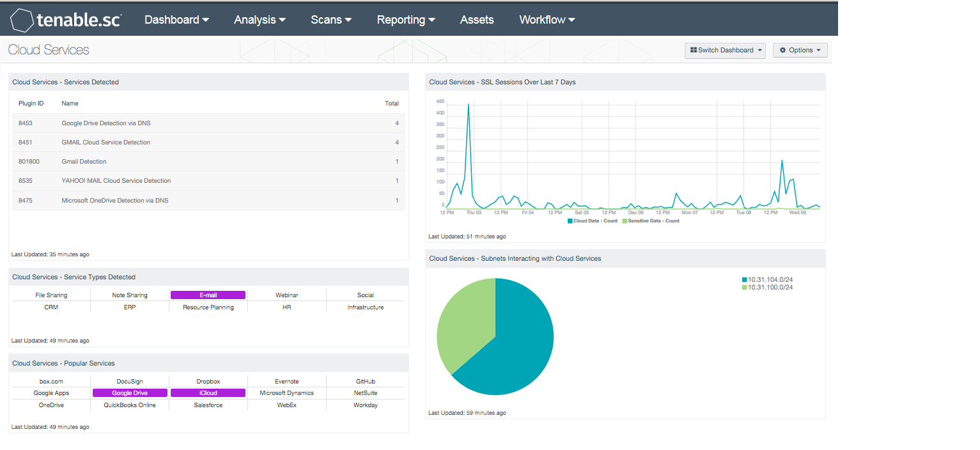Click the Salesforce service cell
The image size is (980, 450).
click(208, 405)
